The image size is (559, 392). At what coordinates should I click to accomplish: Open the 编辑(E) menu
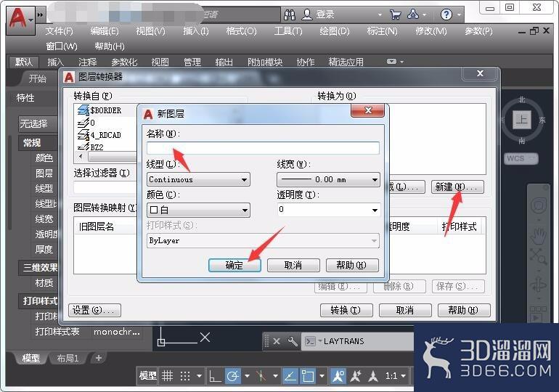[105, 31]
